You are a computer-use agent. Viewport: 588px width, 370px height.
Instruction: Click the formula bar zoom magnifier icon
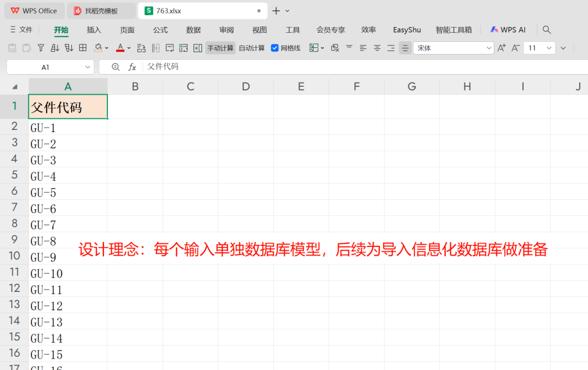click(115, 67)
